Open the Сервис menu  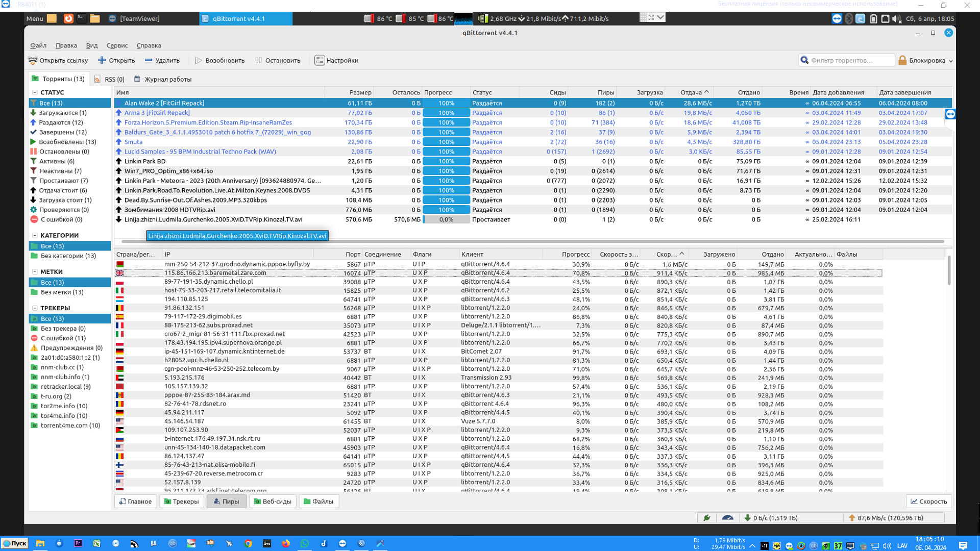(117, 45)
